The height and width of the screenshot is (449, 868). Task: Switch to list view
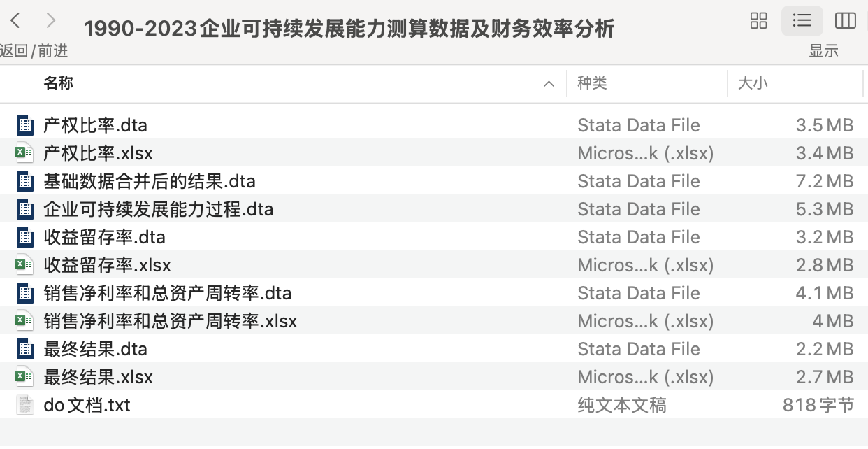pos(802,21)
